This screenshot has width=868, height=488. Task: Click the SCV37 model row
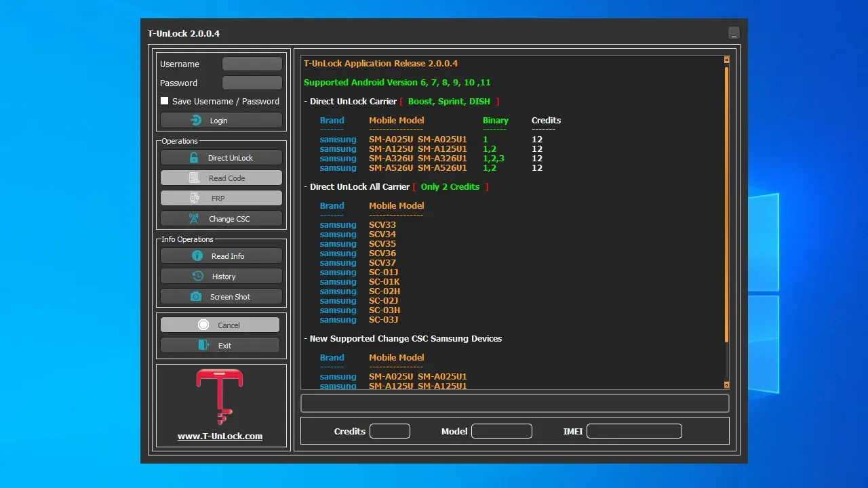pos(382,262)
